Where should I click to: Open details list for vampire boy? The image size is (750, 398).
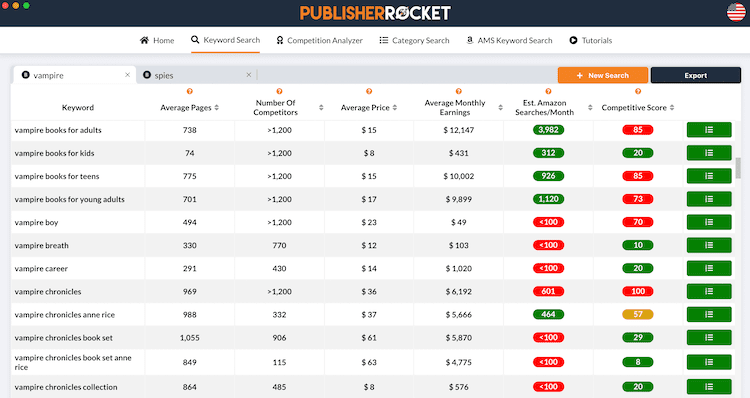coord(709,222)
